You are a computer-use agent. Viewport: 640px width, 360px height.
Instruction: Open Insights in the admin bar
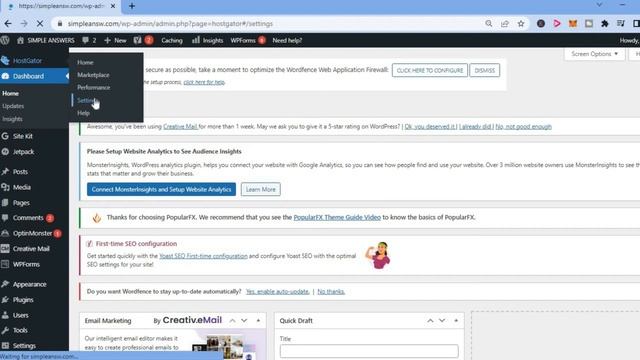208,40
